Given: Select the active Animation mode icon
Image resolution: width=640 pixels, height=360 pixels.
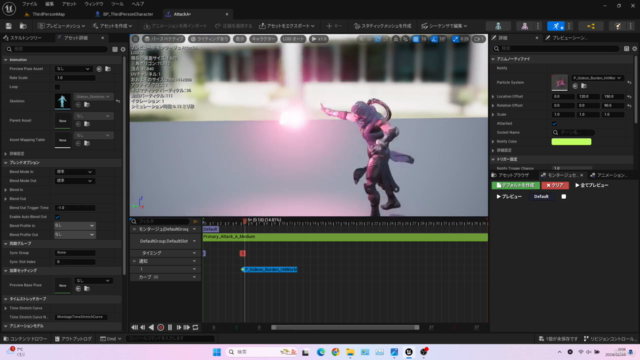Looking at the screenshot, I should click(556, 26).
